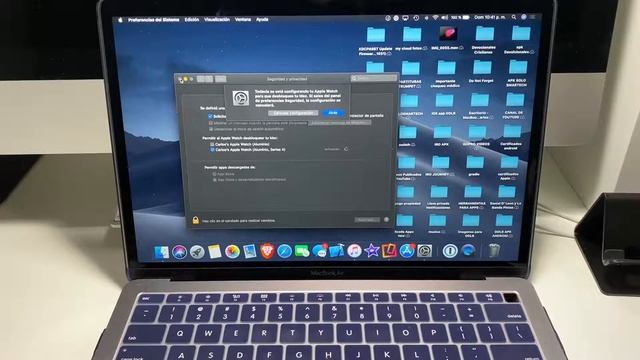This screenshot has width=640, height=360.
Task: Open Preferencias del Sistema menu
Action: click(x=153, y=20)
